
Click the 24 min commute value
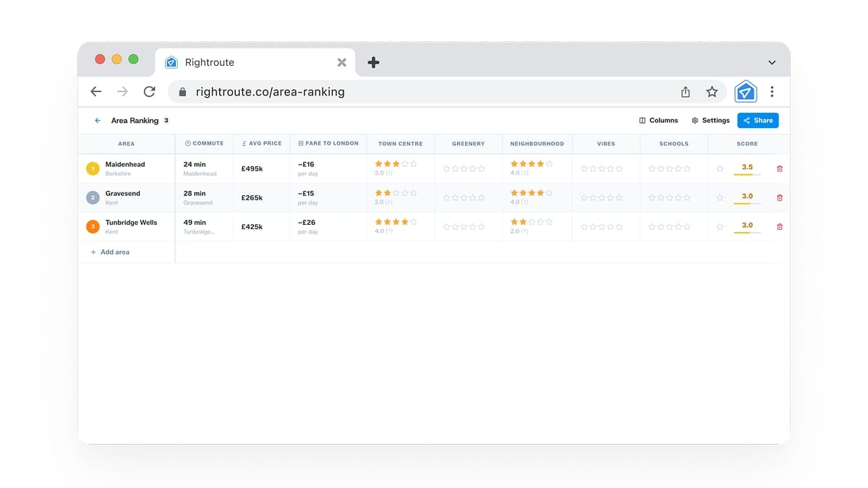pyautogui.click(x=195, y=164)
